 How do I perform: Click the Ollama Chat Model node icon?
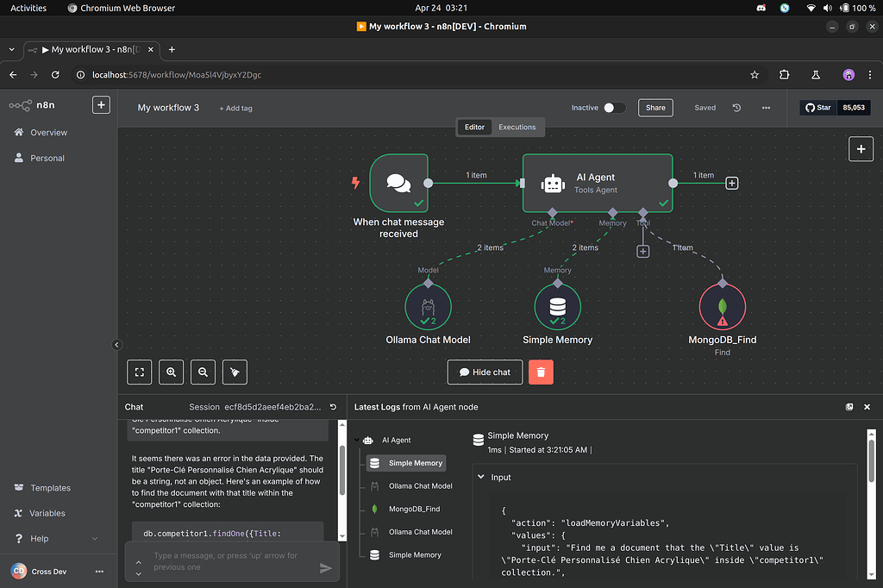point(427,306)
